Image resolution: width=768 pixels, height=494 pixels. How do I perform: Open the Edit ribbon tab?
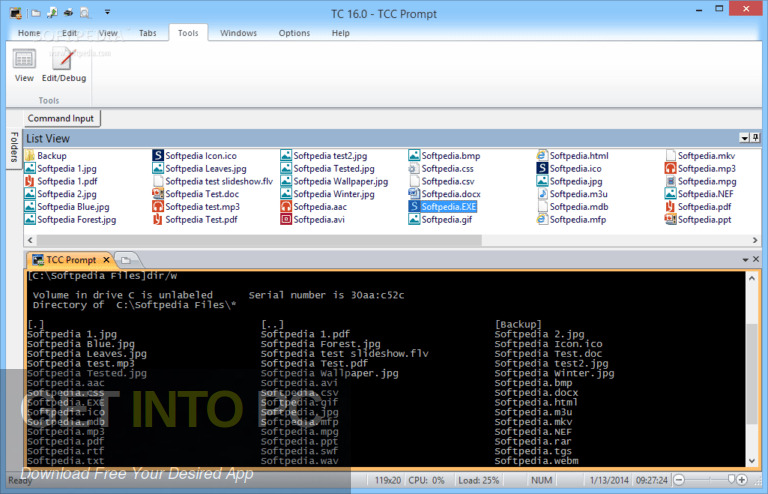pyautogui.click(x=69, y=33)
